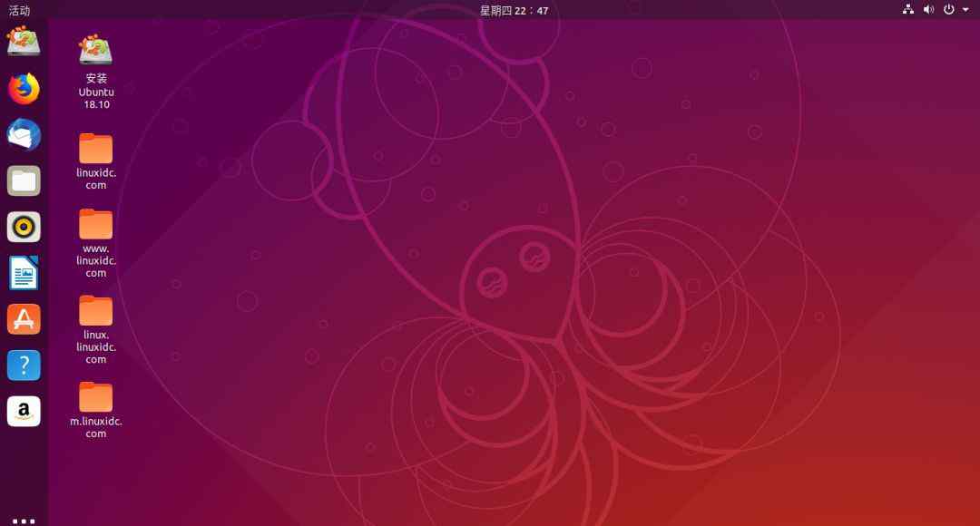Launch Rhythmbox music player
The image size is (980, 526).
click(24, 227)
